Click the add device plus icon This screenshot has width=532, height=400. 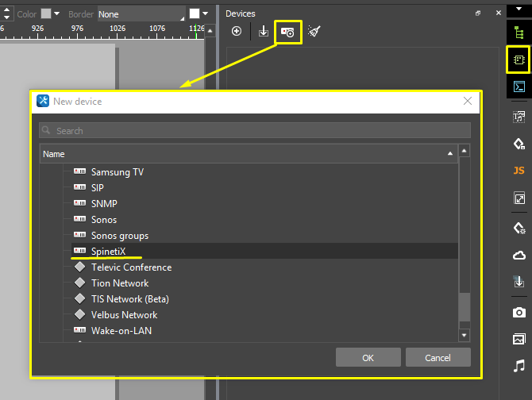237,32
